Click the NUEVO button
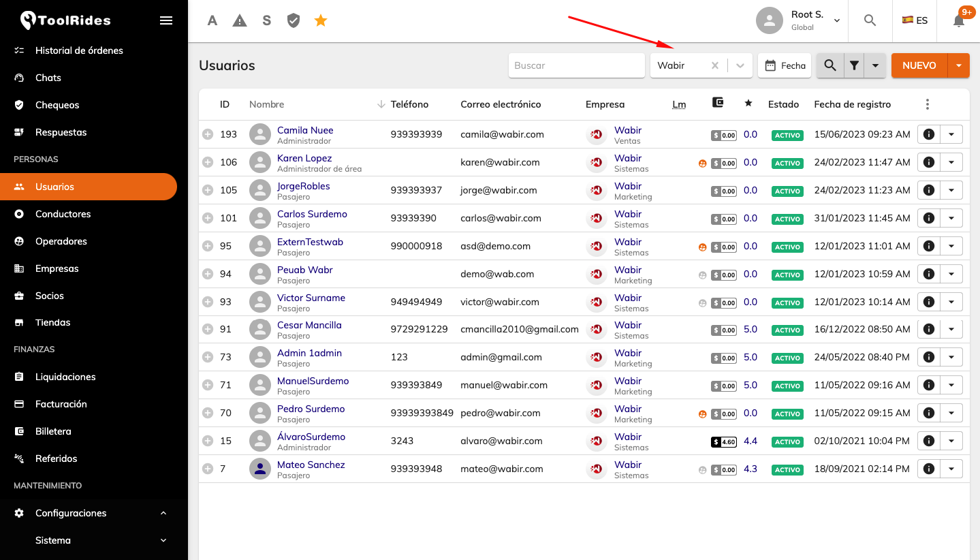The height and width of the screenshot is (560, 980). coord(919,65)
